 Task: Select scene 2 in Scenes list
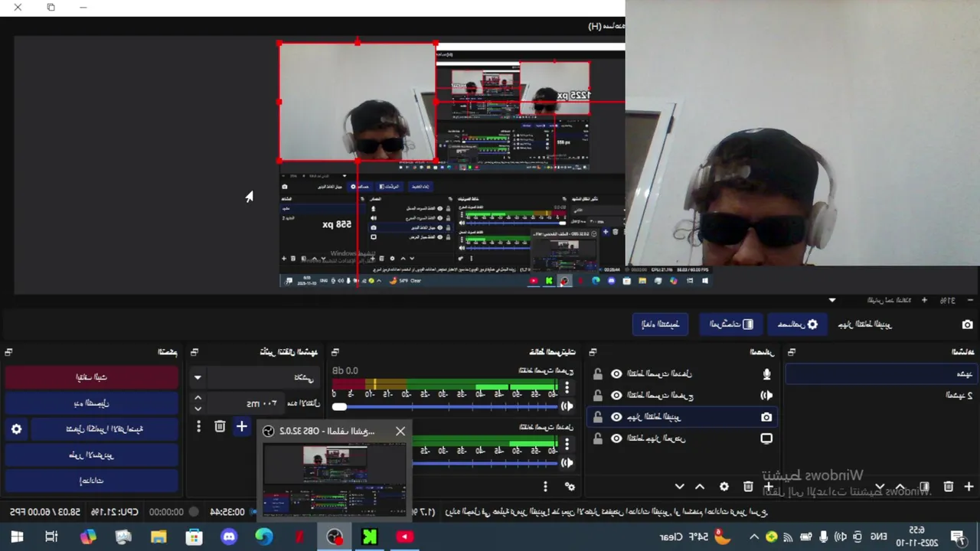pyautogui.click(x=882, y=395)
